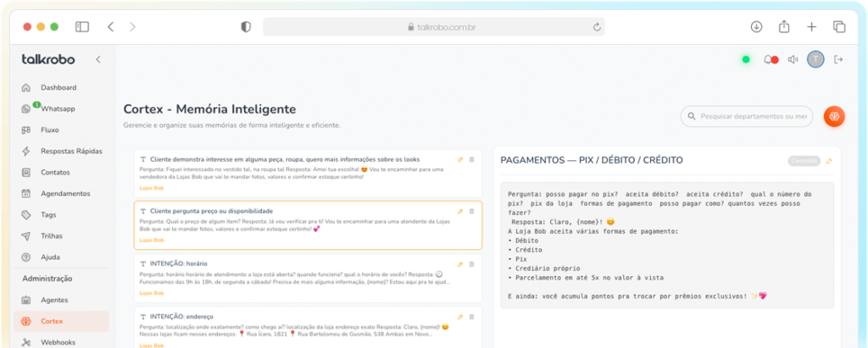Click the green online status indicator
868x348 pixels.
coord(746,59)
